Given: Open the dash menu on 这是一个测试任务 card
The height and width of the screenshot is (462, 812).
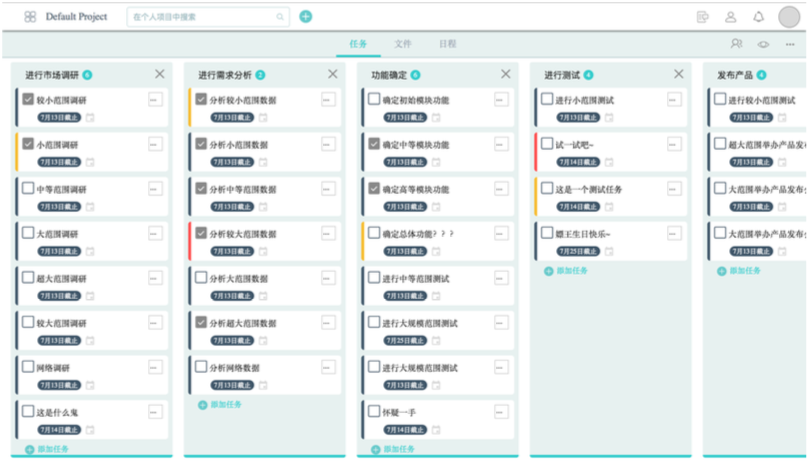Looking at the screenshot, I should pos(674,189).
